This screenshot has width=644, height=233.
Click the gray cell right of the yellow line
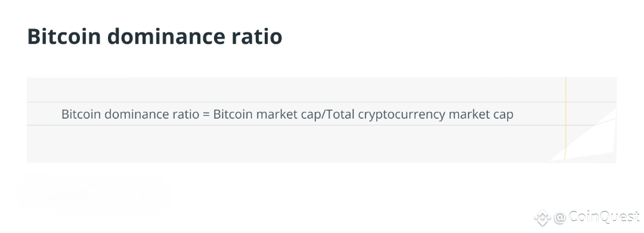(592, 89)
